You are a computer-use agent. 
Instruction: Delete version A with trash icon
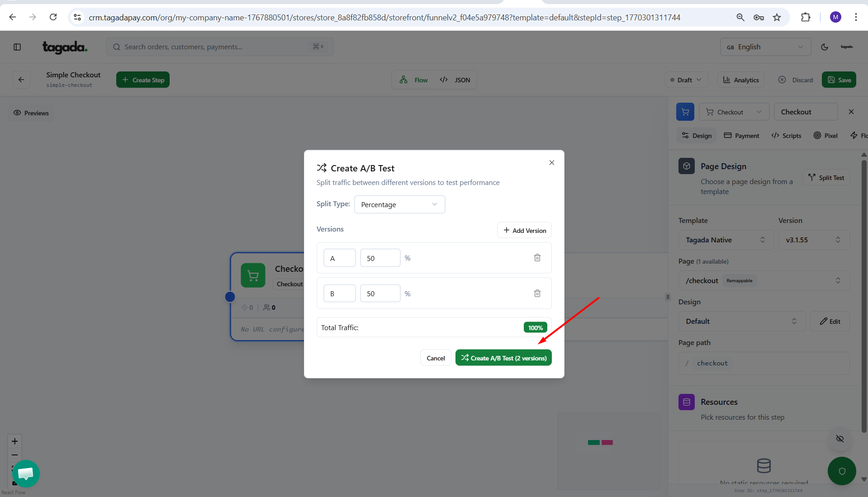pyautogui.click(x=537, y=258)
